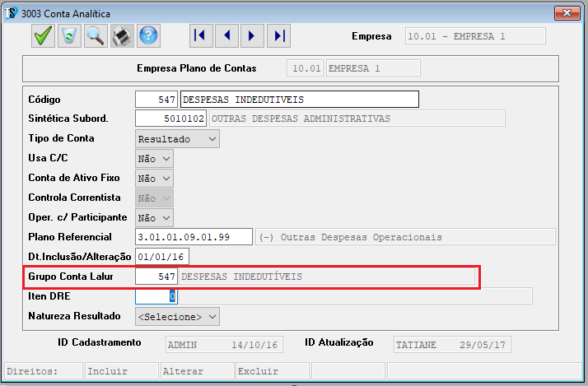Click EMPRESA 1 name in Plano de Contas
This screenshot has height=386, width=588.
click(x=373, y=68)
